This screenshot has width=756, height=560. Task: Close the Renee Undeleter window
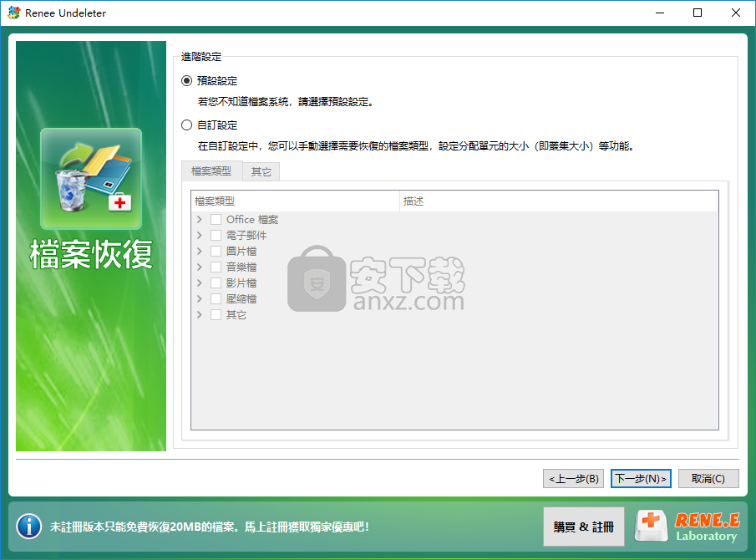point(736,13)
